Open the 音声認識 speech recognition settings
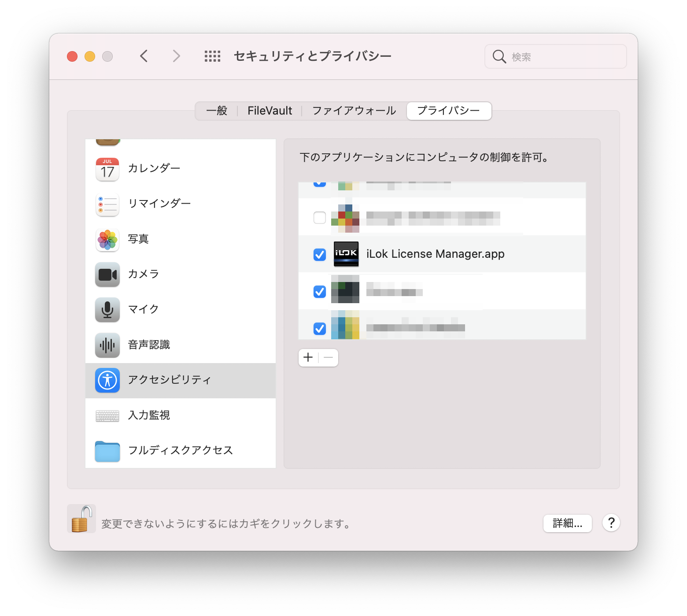Viewport: 687px width, 616px height. 148,345
